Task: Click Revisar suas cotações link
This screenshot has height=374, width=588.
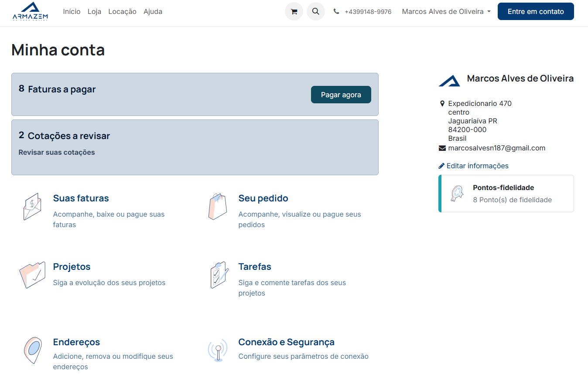Action: [57, 153]
